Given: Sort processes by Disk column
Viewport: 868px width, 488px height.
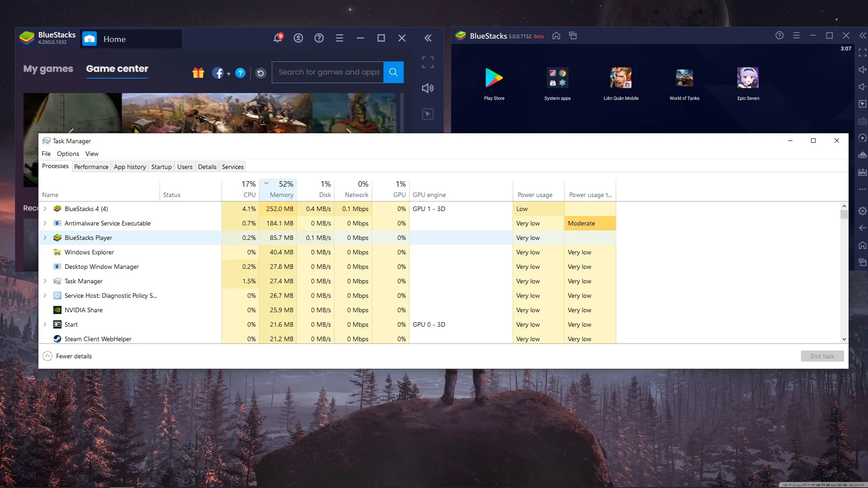Looking at the screenshot, I should click(316, 190).
